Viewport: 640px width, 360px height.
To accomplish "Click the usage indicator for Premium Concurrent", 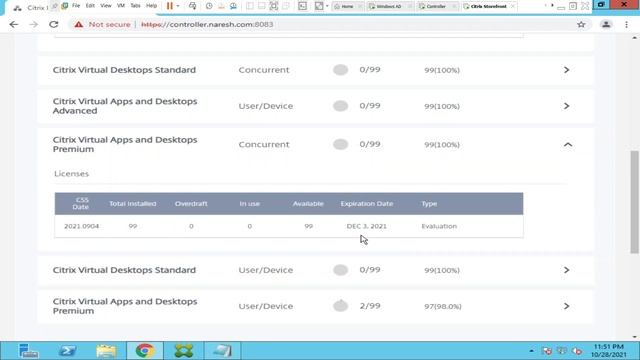I will coord(340,144).
